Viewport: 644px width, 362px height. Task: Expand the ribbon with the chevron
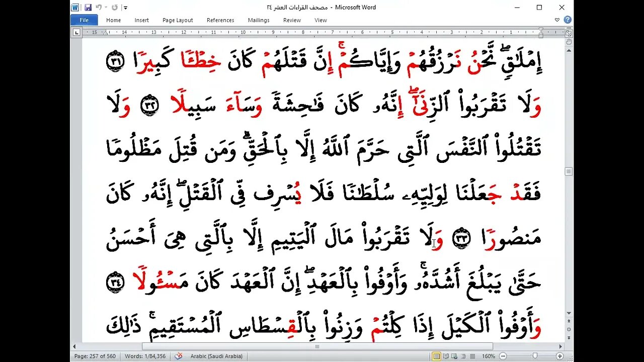pyautogui.click(x=557, y=20)
